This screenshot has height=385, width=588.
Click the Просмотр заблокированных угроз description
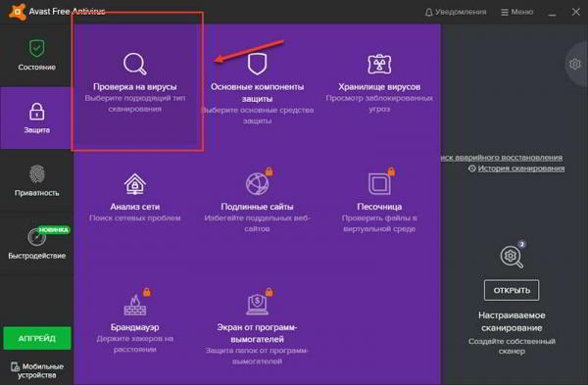(379, 104)
